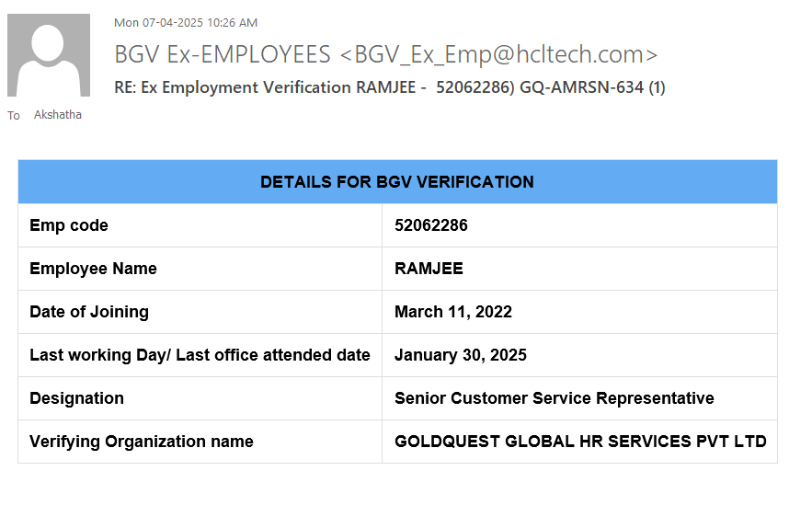Select the joining date March 11, 2022

[x=452, y=312]
